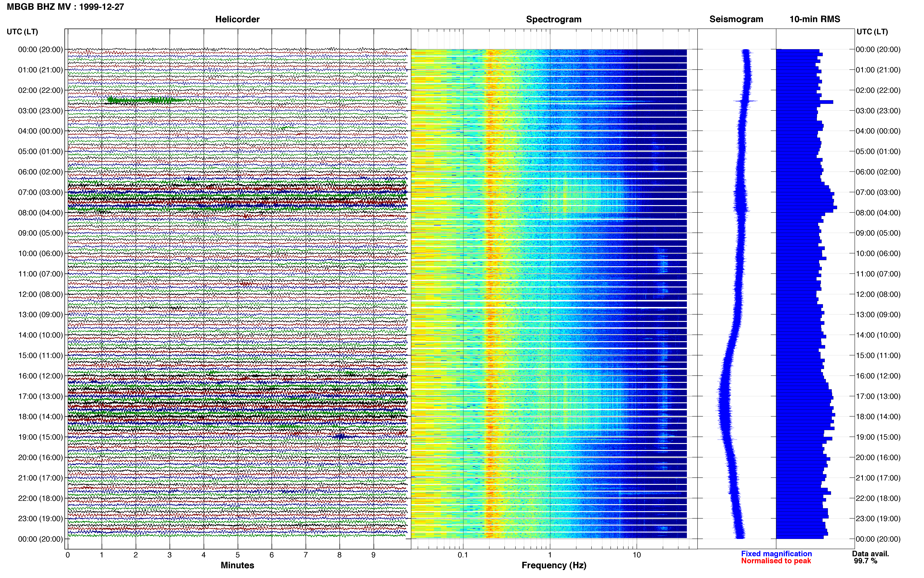Click left time label '06:00 (02:00)'
924x578 pixels.
click(41, 172)
